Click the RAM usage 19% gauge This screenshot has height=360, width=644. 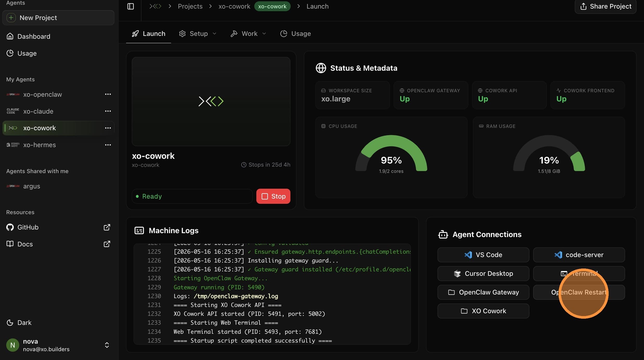pos(549,153)
